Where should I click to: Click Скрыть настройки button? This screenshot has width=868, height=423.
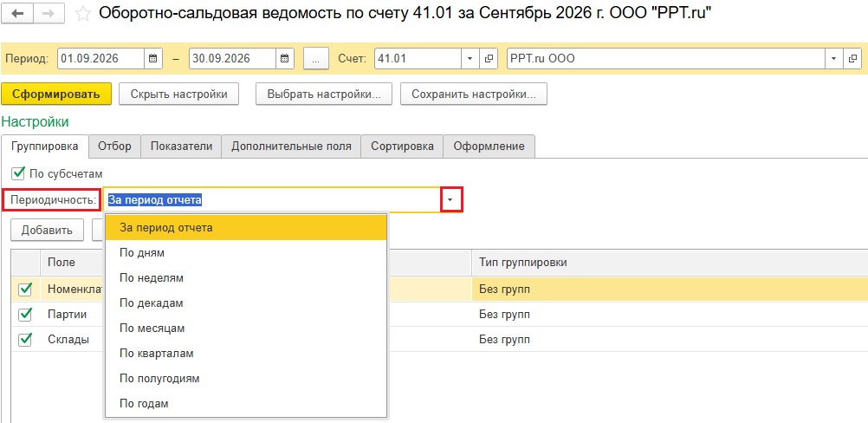point(178,94)
